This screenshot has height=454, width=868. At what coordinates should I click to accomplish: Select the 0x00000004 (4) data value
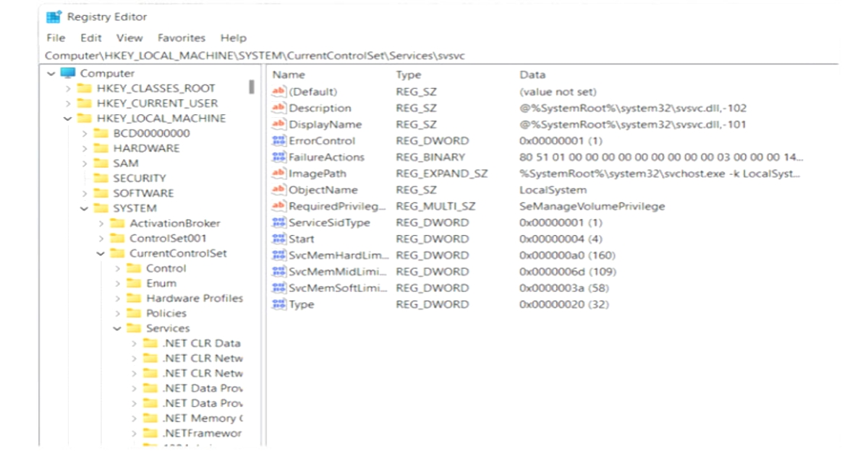coord(561,239)
